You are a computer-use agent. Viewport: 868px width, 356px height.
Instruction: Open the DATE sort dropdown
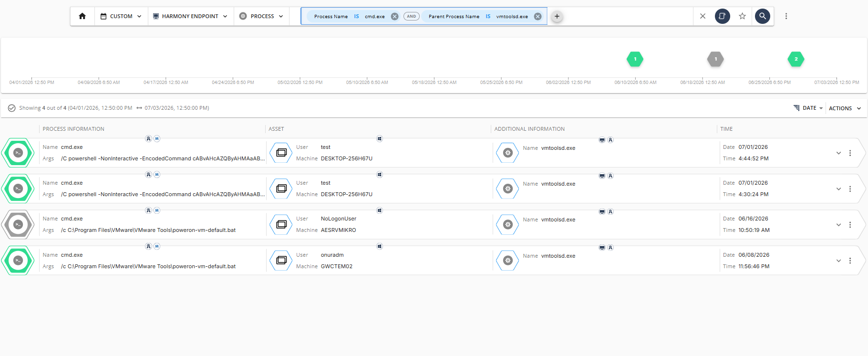pyautogui.click(x=808, y=108)
